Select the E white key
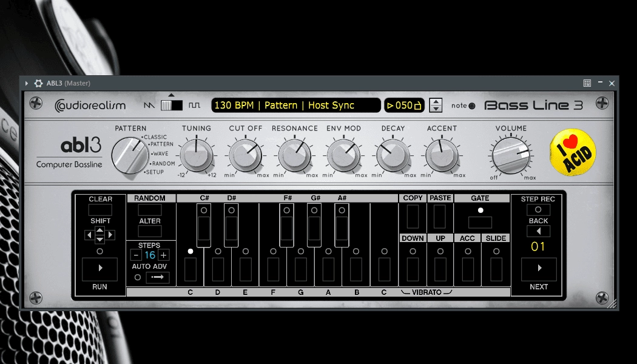This screenshot has width=637, height=364. point(245,269)
